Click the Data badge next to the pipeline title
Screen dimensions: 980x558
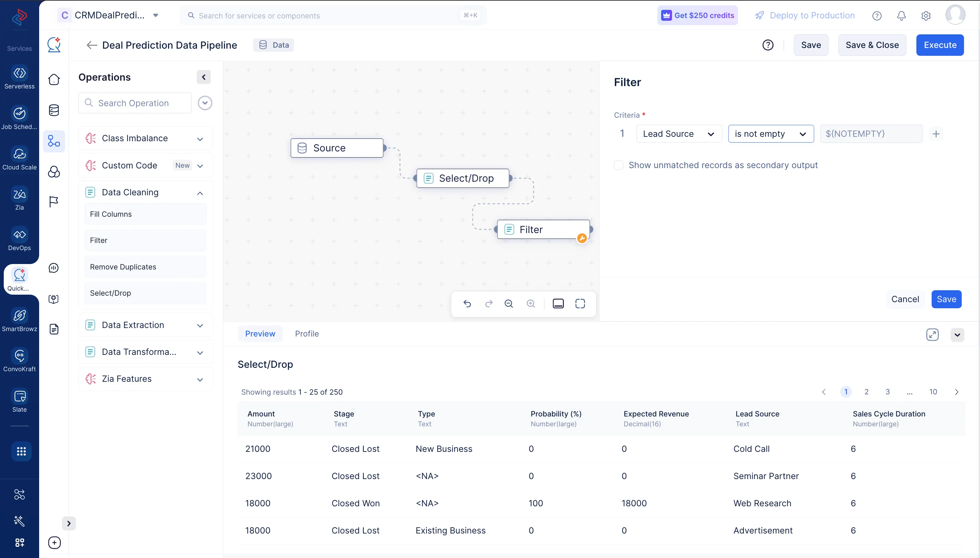(274, 45)
